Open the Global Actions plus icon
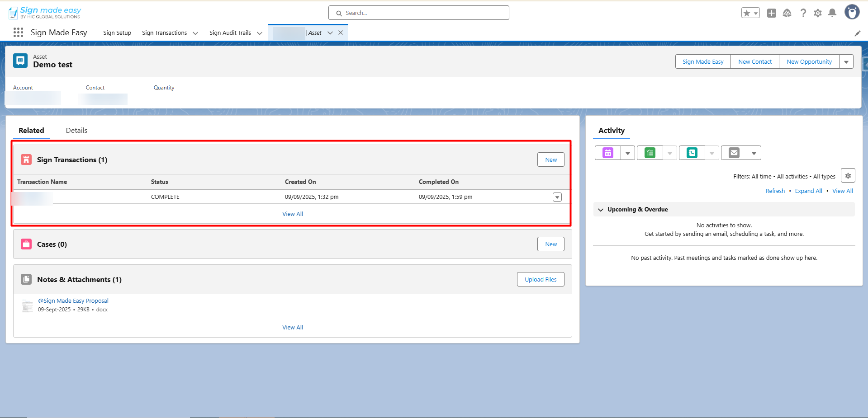868x418 pixels. point(772,13)
